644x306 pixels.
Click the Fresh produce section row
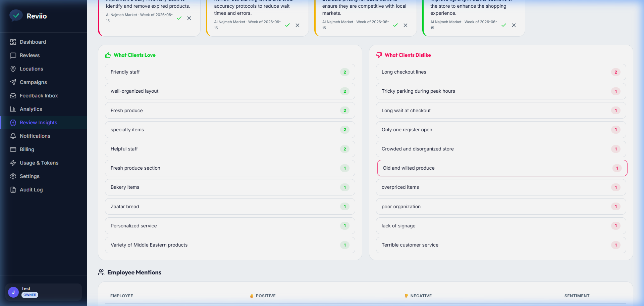pos(230,168)
